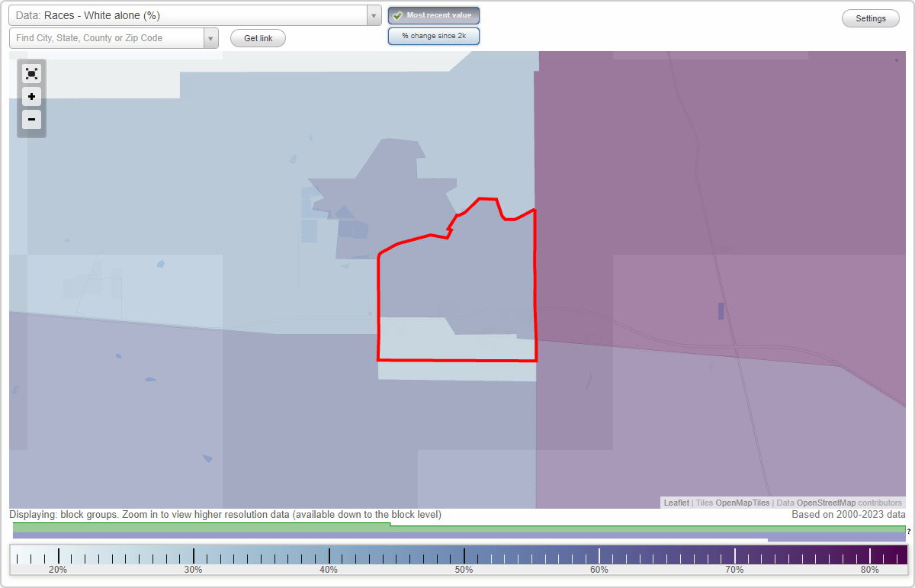Expand the city search dropdown arrow
This screenshot has width=915, height=588.
pos(212,37)
